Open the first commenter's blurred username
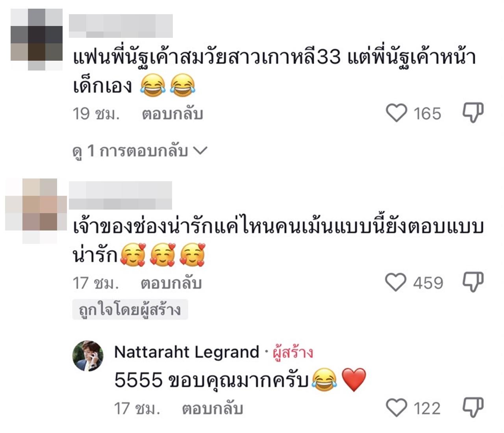504x433 pixels. (x=121, y=26)
